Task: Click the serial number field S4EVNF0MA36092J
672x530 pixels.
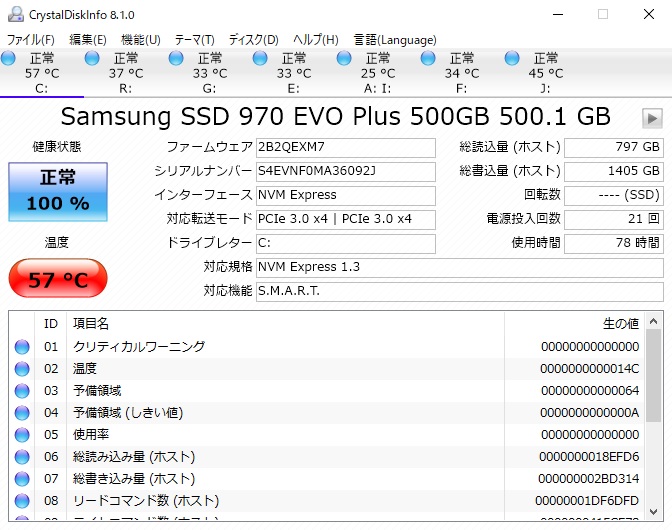Action: tap(345, 171)
